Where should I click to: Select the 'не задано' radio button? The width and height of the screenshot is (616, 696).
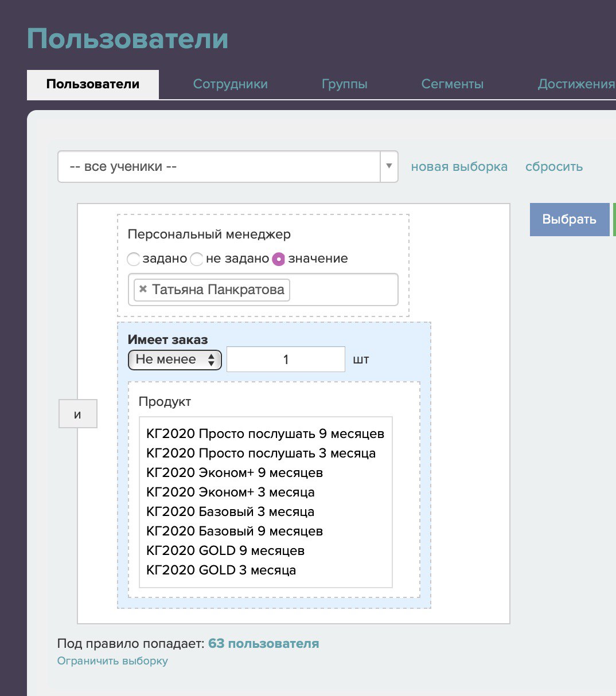pos(197,259)
